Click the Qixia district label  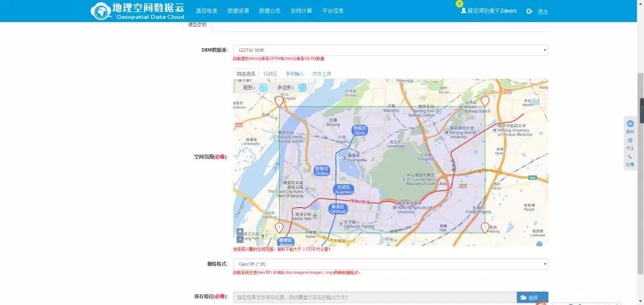[360, 130]
